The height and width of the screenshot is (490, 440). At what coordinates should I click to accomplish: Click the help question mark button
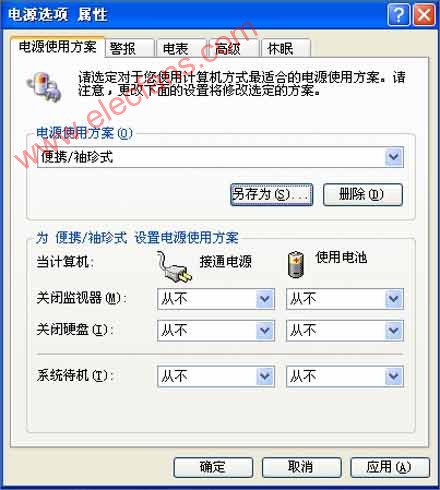click(398, 15)
